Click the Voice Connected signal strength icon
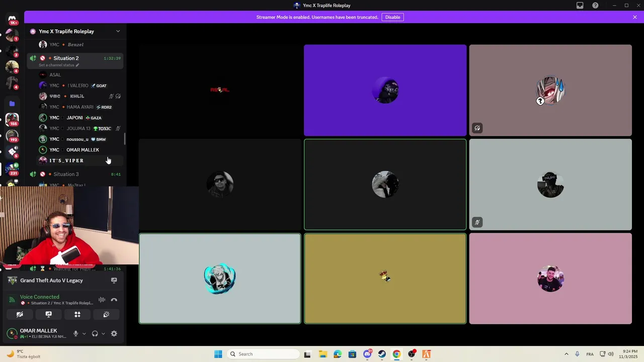 tap(12, 300)
